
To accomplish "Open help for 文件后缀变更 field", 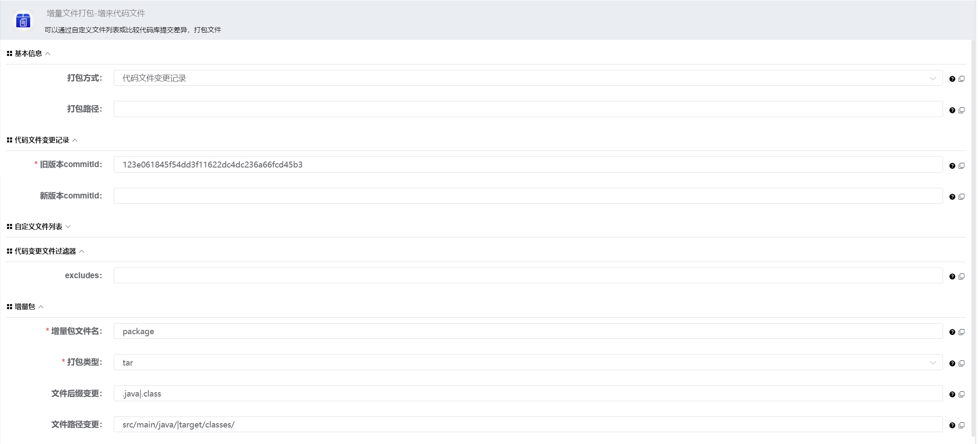I will click(x=953, y=394).
